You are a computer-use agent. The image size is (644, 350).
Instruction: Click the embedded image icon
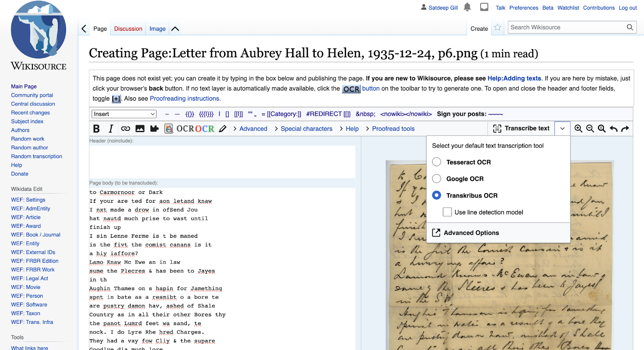click(x=140, y=129)
